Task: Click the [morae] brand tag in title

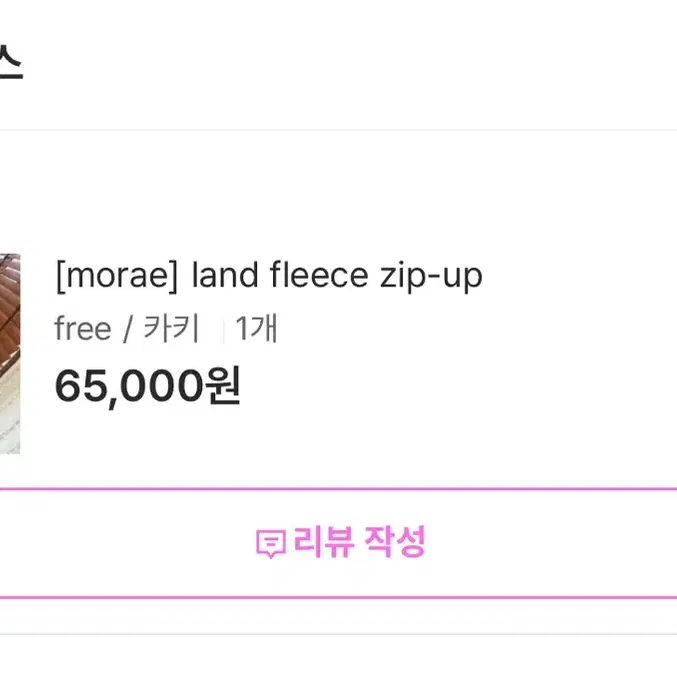Action: [x=117, y=275]
